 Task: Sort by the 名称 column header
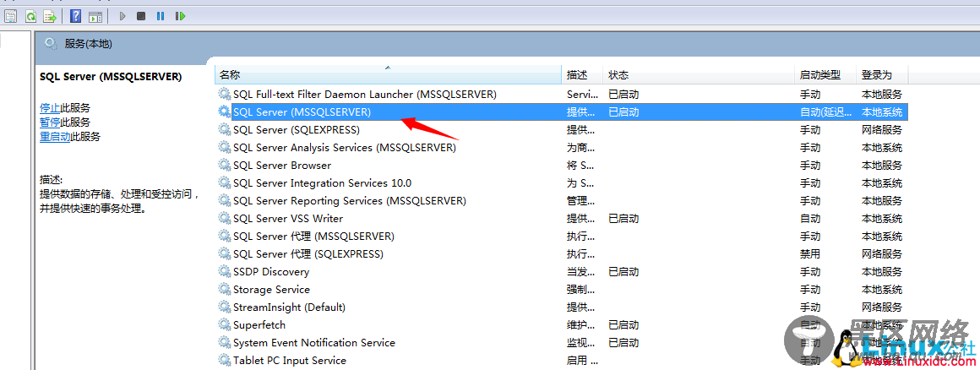(x=388, y=75)
